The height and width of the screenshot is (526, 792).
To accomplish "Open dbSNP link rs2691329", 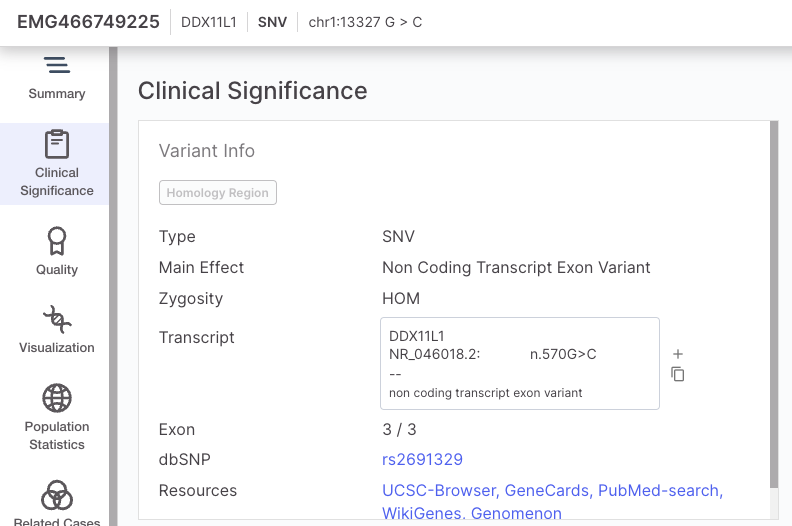I will point(422,460).
